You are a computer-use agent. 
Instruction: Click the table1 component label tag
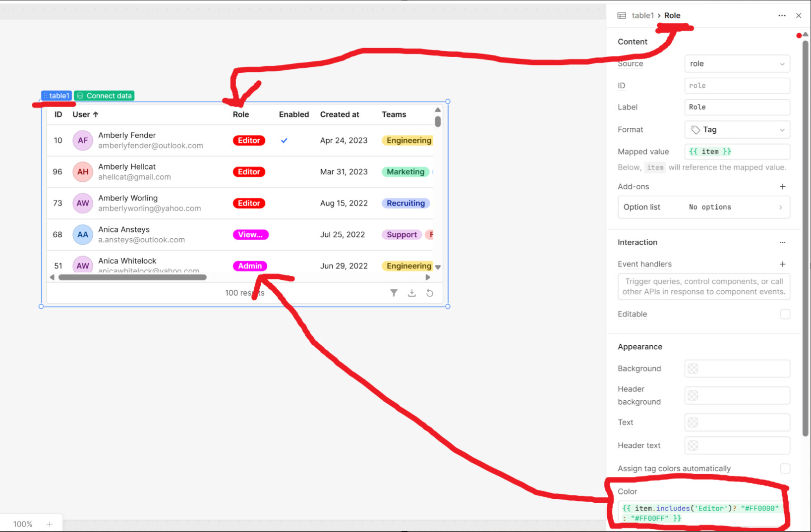tap(57, 96)
